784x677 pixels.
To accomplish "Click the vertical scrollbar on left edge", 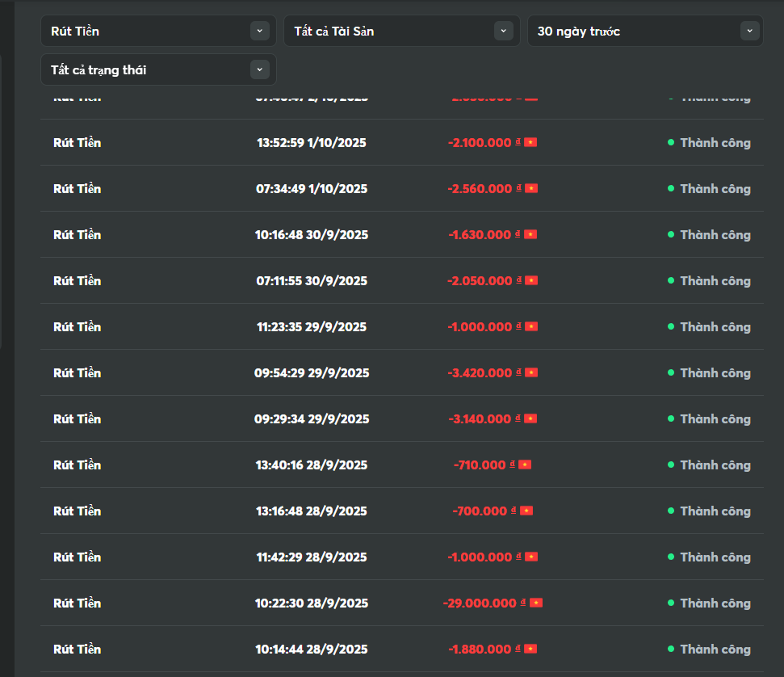I will pyautogui.click(x=1, y=202).
